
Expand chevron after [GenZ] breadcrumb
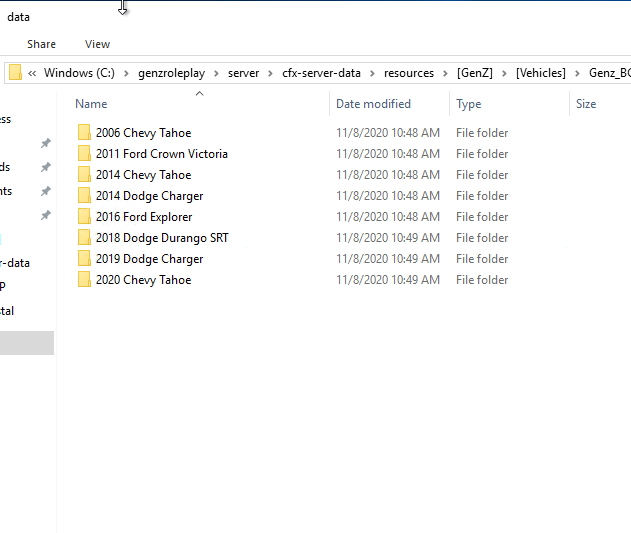[504, 73]
